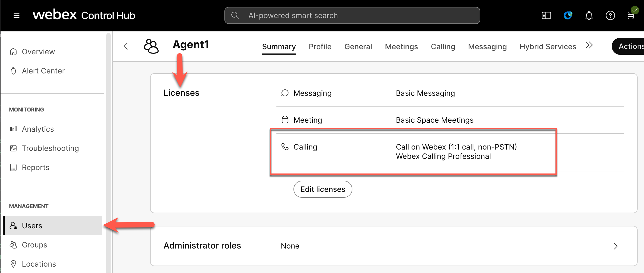Click the AI-powered smart search field
This screenshot has height=273, width=644.
point(352,15)
